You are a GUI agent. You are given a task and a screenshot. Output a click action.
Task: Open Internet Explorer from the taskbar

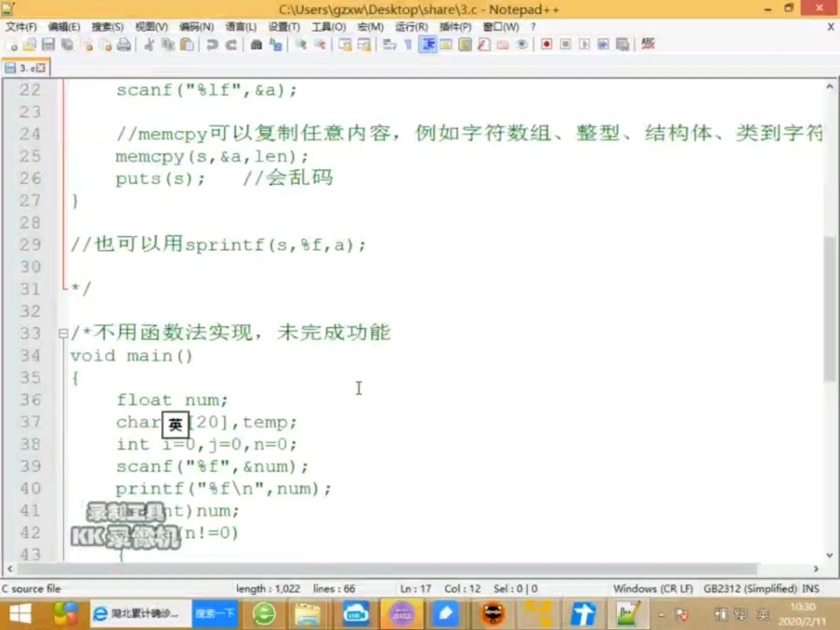point(100,613)
